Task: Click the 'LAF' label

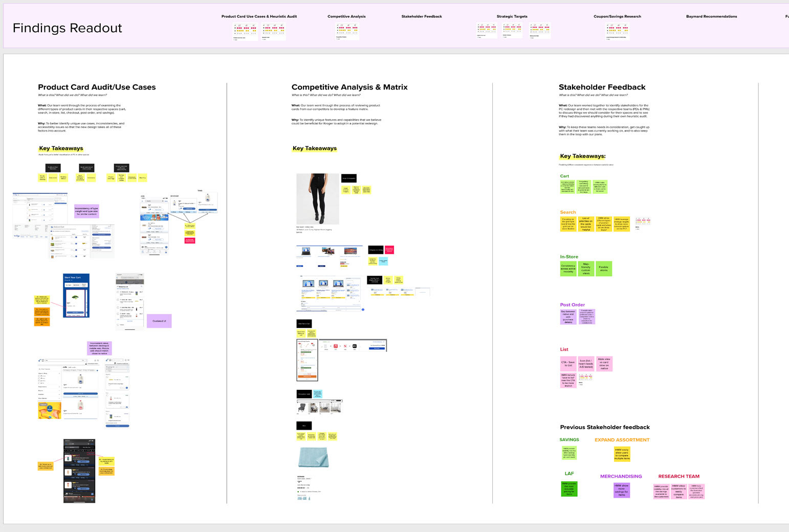Action: tap(569, 474)
